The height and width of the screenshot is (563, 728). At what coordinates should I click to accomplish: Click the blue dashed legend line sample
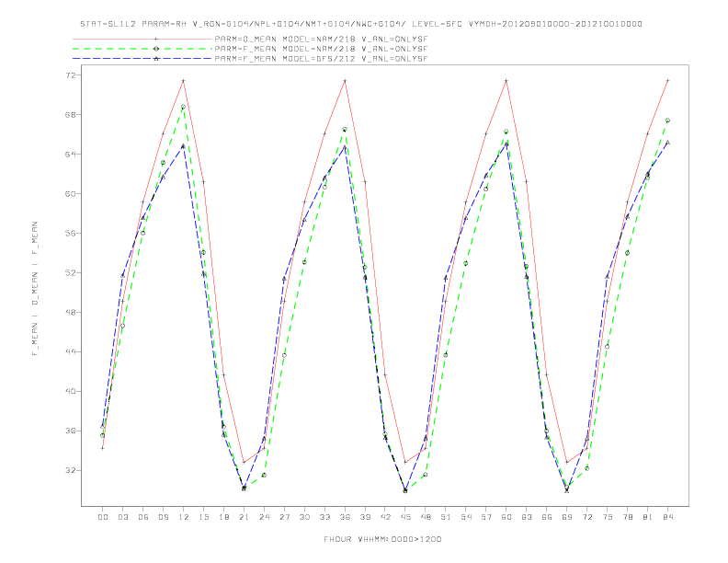click(142, 59)
